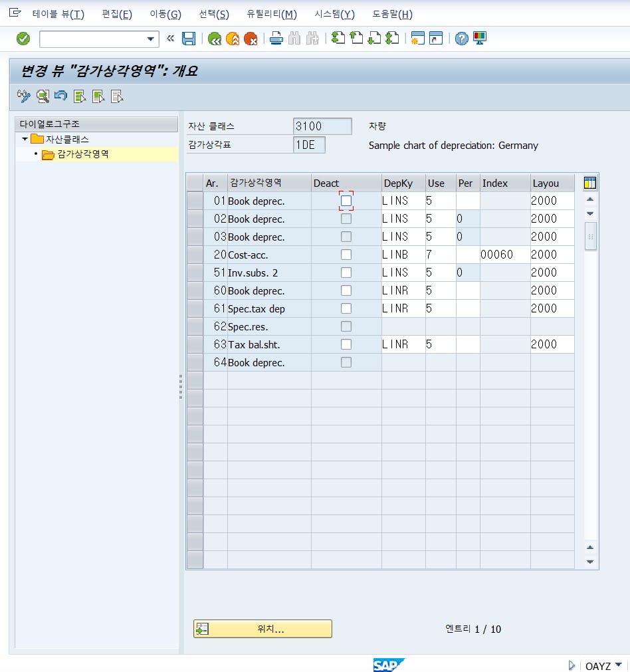Toggle Deact checkbox for area 01
The width and height of the screenshot is (630, 672).
(x=346, y=201)
